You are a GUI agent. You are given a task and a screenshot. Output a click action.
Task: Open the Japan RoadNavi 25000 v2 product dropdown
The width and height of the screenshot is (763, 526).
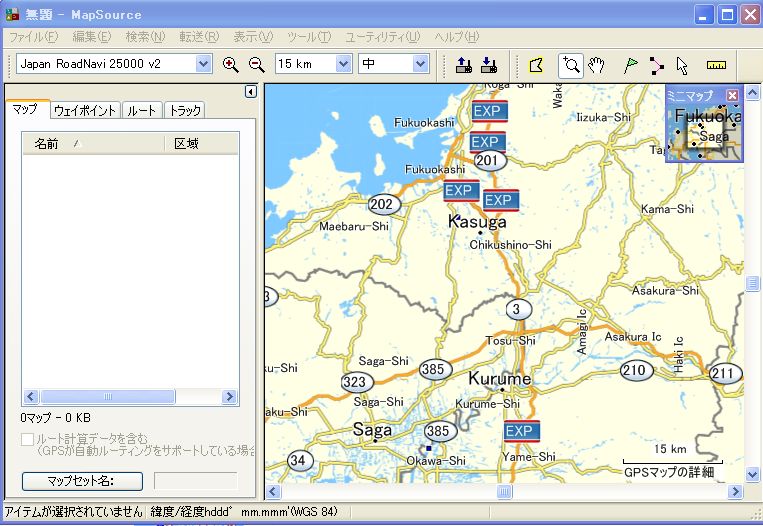203,64
